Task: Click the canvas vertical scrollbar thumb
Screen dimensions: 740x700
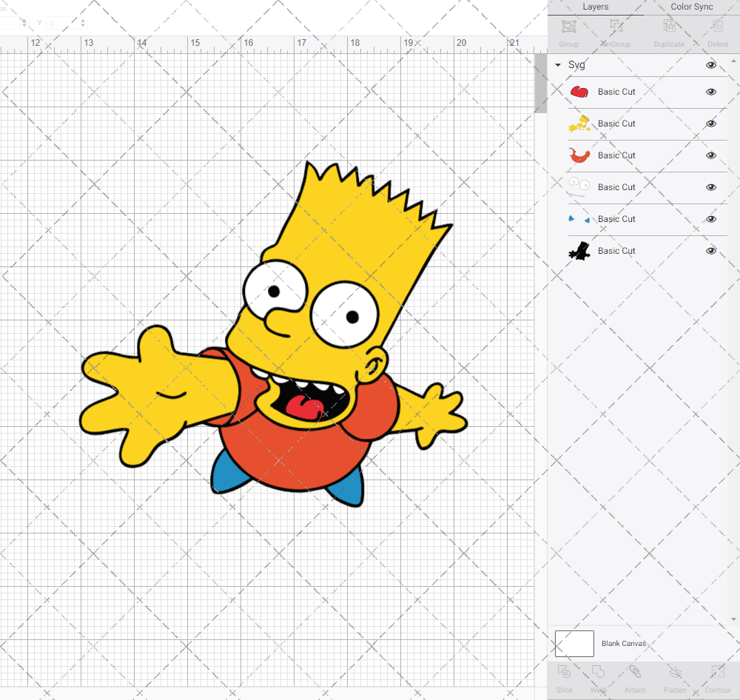Action: pos(540,83)
